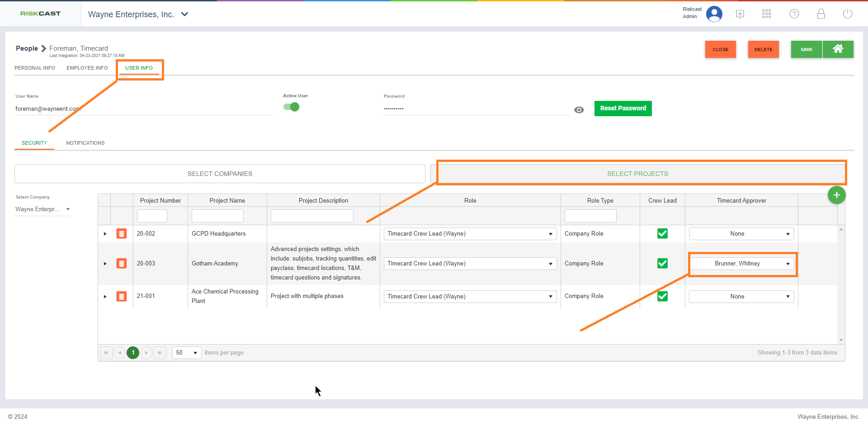Click the Delete button
Screen dimensions: 868x426
[764, 49]
